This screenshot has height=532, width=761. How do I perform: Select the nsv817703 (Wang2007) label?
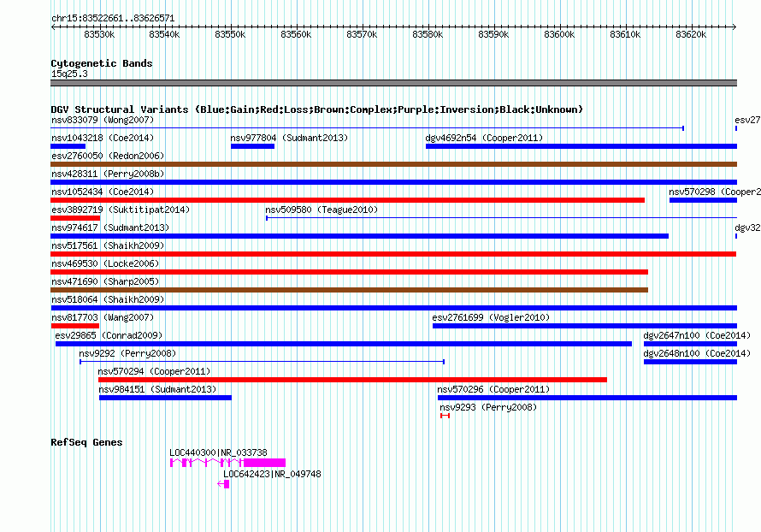(103, 317)
